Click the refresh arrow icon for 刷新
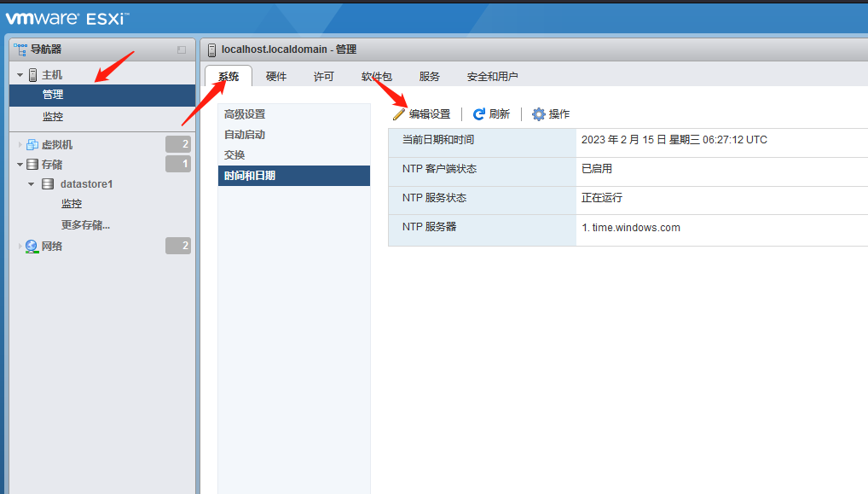The height and width of the screenshot is (494, 868). coord(479,114)
